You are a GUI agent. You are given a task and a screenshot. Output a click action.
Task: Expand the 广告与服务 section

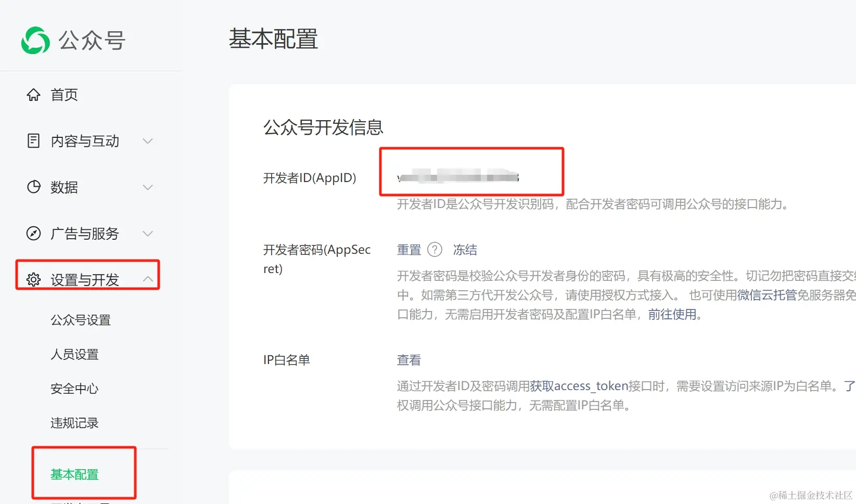(x=148, y=233)
